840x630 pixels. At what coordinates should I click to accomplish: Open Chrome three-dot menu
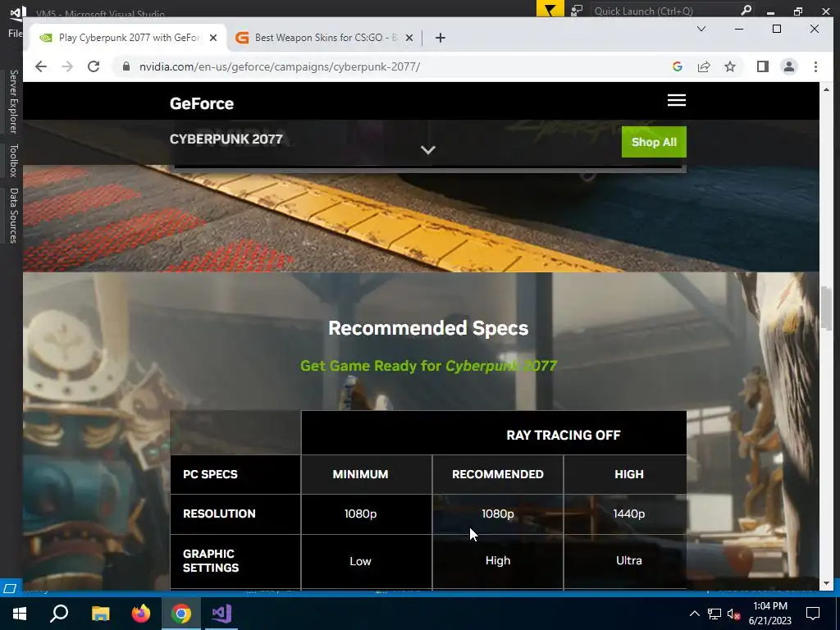(x=815, y=66)
